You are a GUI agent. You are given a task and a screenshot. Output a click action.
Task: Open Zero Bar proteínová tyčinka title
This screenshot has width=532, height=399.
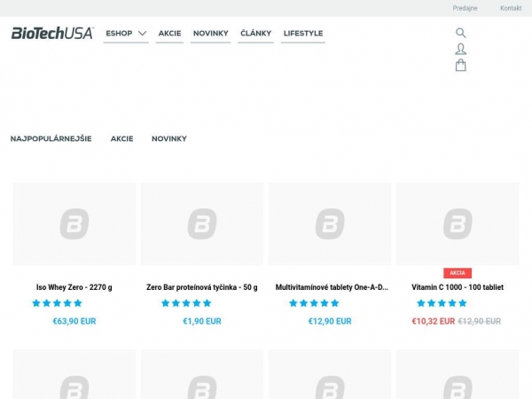202,287
